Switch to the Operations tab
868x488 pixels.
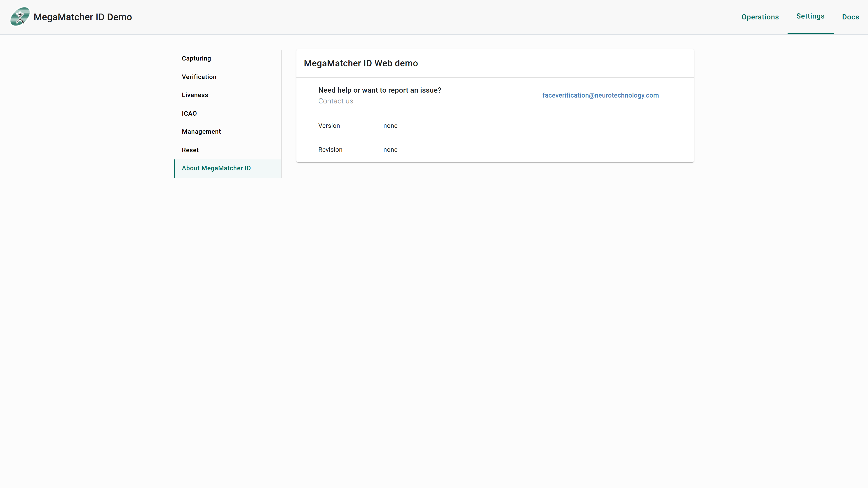[760, 17]
